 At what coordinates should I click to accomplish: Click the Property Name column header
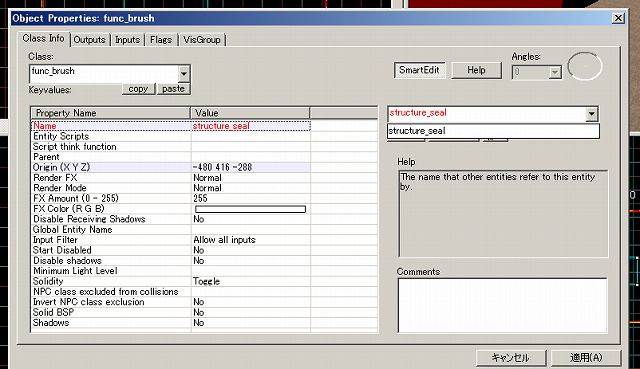tap(111, 113)
